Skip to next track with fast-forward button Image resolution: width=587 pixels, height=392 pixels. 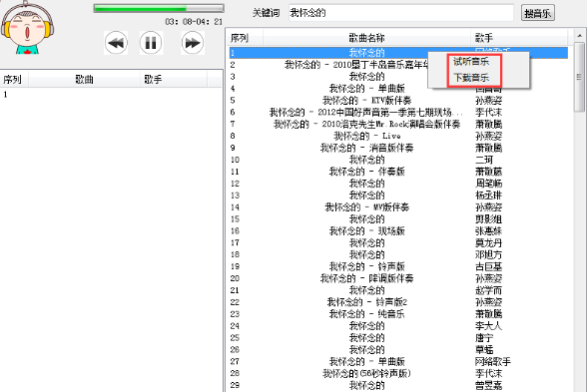pyautogui.click(x=193, y=43)
